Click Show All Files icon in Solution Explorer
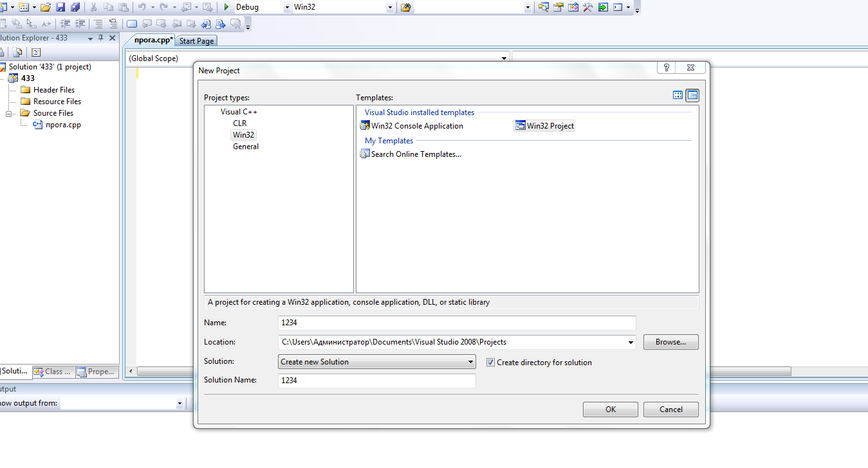Image resolution: width=868 pixels, height=468 pixels. (x=18, y=53)
